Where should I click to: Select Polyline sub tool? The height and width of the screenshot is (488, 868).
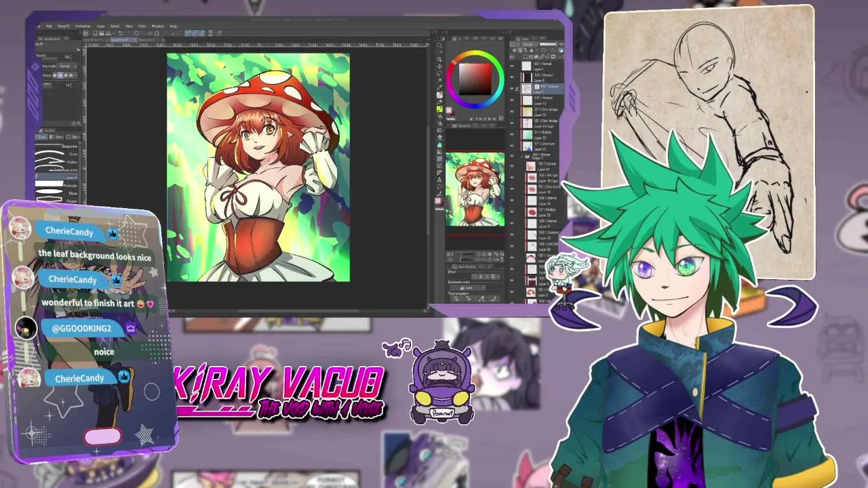(x=56, y=161)
